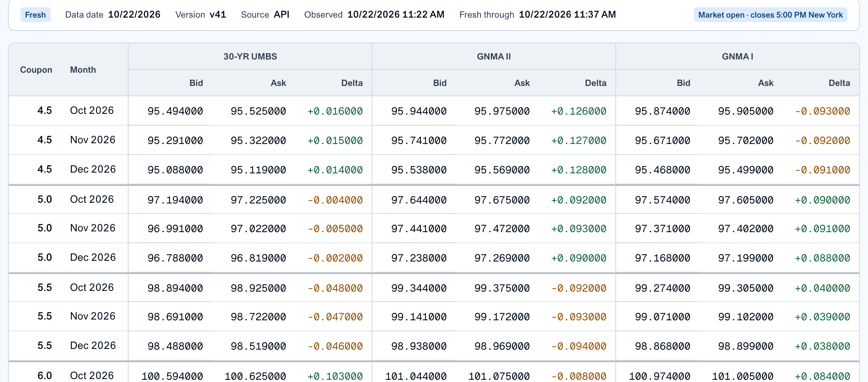Click the GNMA II group header
The height and width of the screenshot is (382, 868).
494,57
